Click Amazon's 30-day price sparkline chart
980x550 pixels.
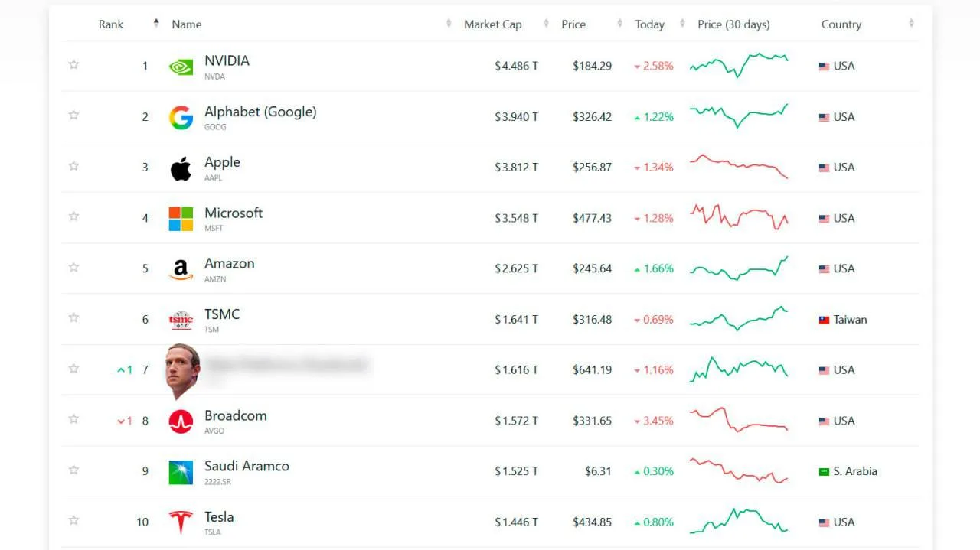tap(738, 268)
